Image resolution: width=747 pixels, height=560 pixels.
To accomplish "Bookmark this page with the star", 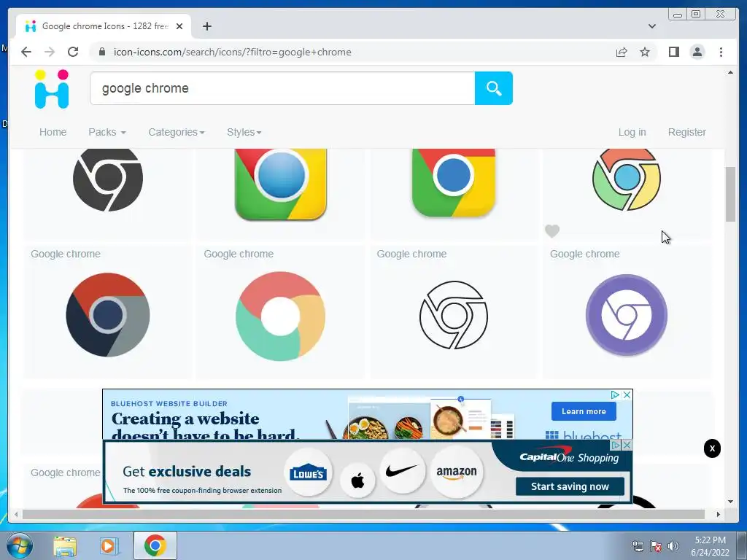I will pos(645,52).
